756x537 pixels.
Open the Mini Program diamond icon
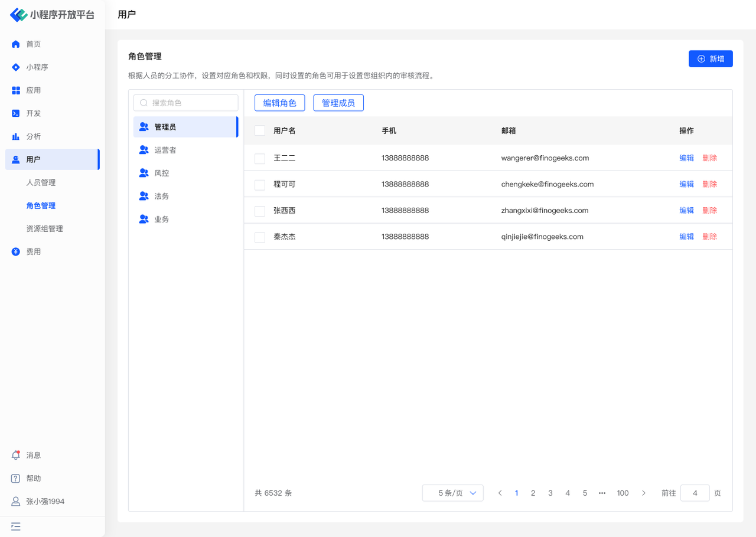[16, 67]
